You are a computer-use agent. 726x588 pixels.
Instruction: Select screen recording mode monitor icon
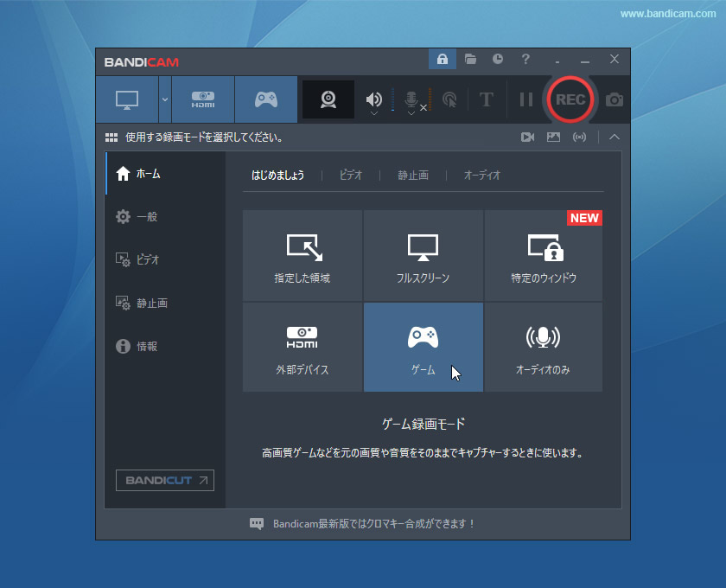[x=127, y=99]
